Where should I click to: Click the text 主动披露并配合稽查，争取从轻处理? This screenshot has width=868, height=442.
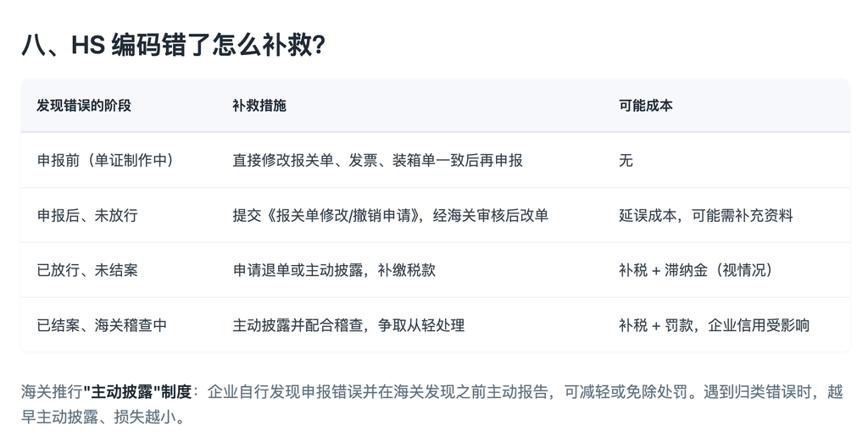click(348, 324)
